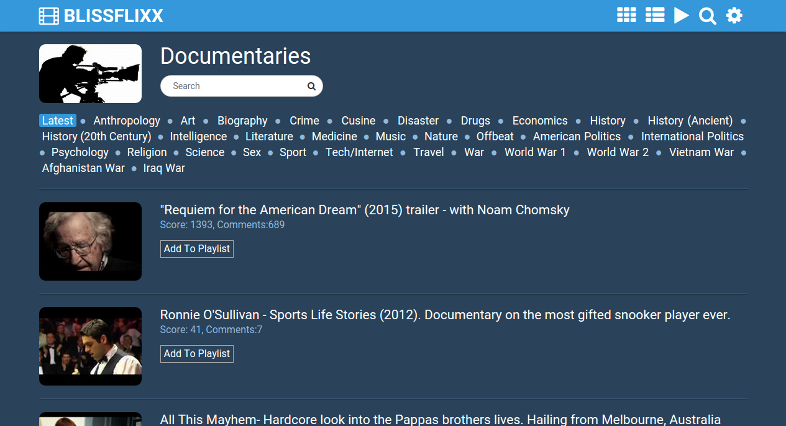The height and width of the screenshot is (426, 786).
Task: Open the Ronnie O'Sullivan snooker thumbnail
Action: tap(90, 346)
